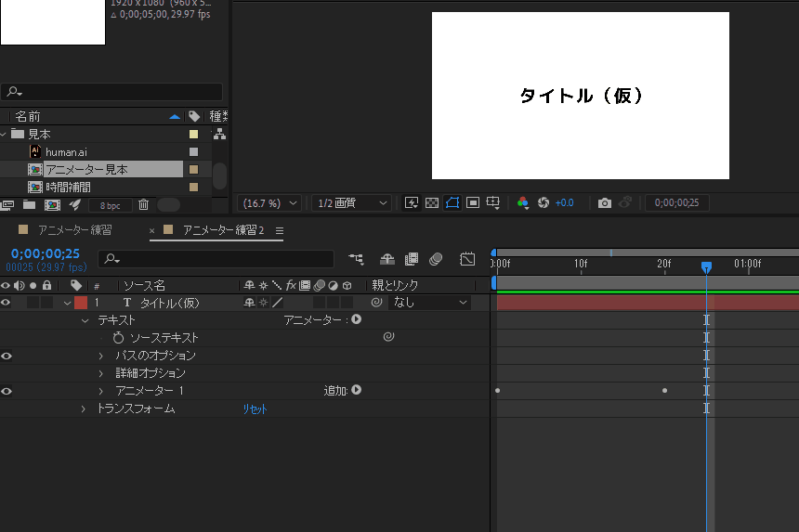Select the first keyframe of アニメーター 1

pyautogui.click(x=497, y=391)
